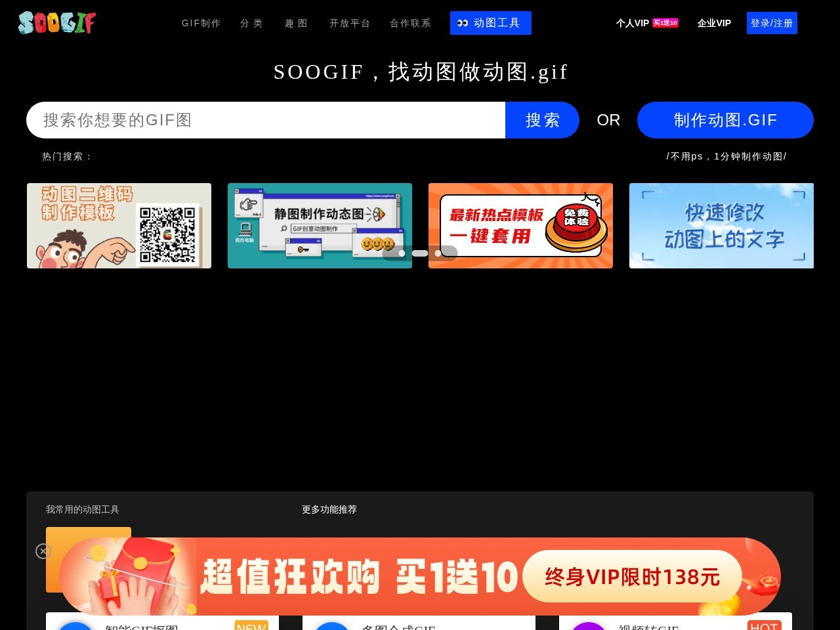Open 合作联系 in the navigation

tap(410, 23)
